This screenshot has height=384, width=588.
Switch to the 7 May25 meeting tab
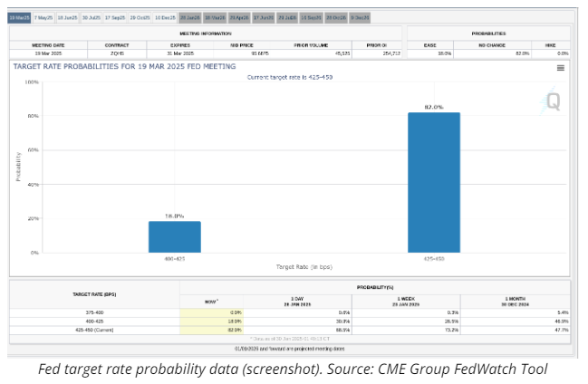[43, 17]
